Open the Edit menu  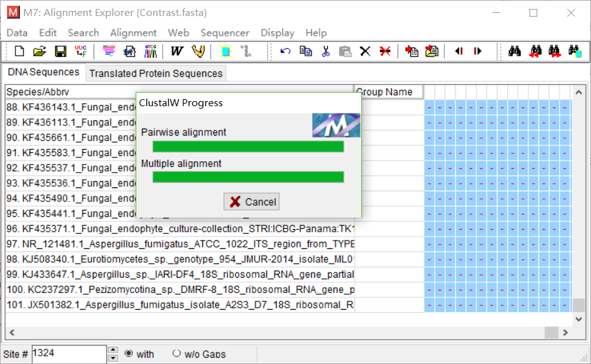[x=48, y=33]
